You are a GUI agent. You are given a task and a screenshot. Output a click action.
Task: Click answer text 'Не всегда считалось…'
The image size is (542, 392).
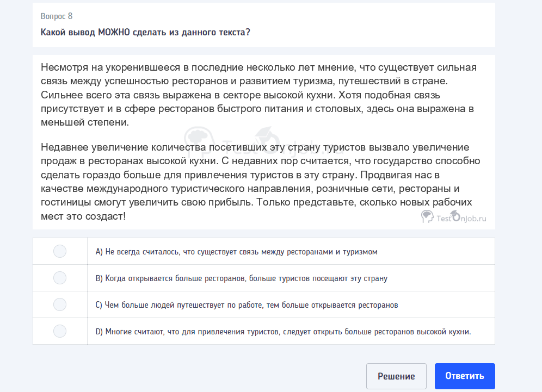tap(236, 252)
